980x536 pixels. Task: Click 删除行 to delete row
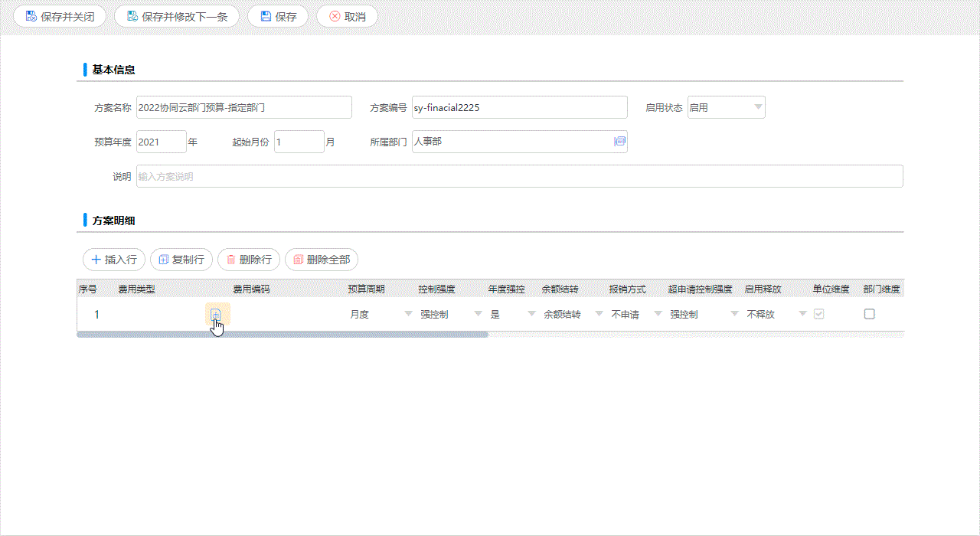click(x=249, y=260)
